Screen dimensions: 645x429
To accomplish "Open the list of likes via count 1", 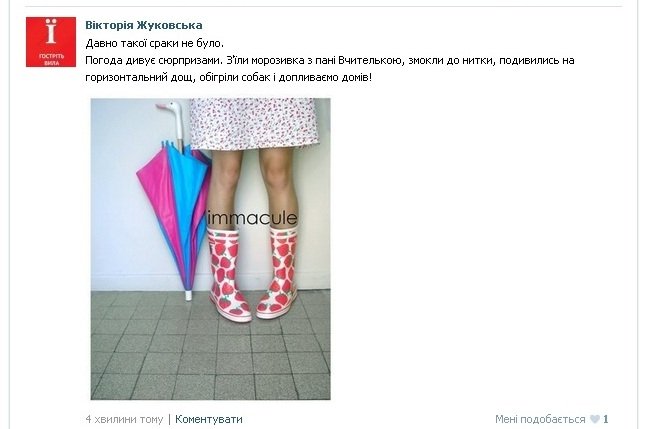I will [x=606, y=419].
